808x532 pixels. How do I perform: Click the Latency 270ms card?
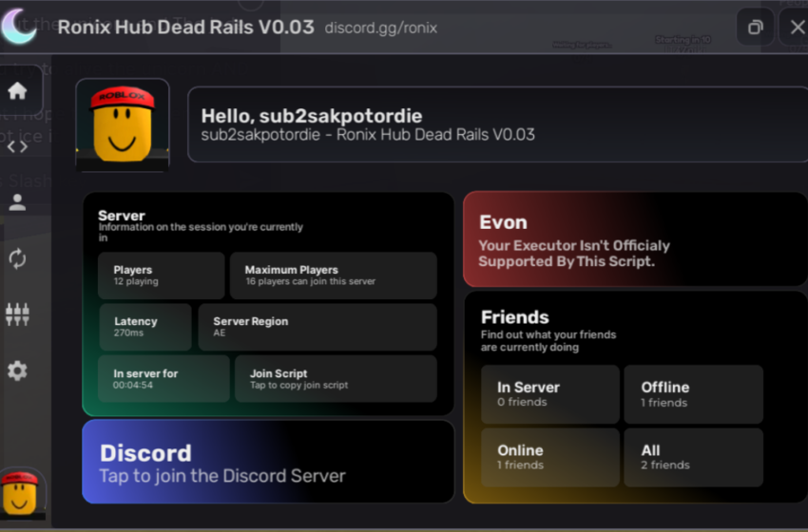coord(145,327)
